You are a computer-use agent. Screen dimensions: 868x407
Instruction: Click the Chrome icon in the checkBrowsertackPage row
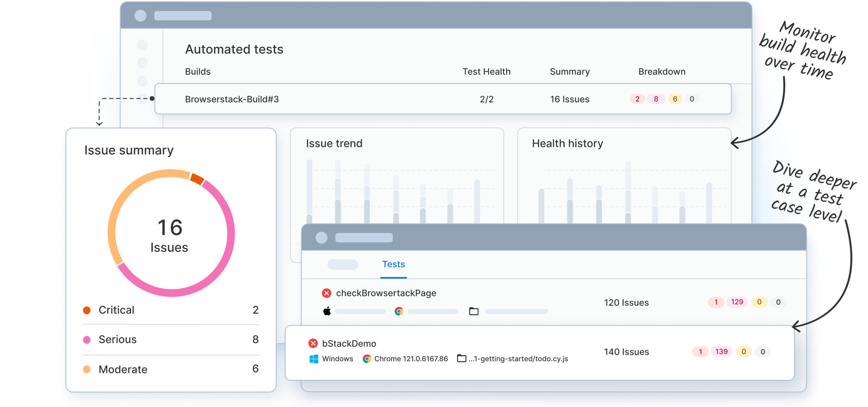[399, 311]
